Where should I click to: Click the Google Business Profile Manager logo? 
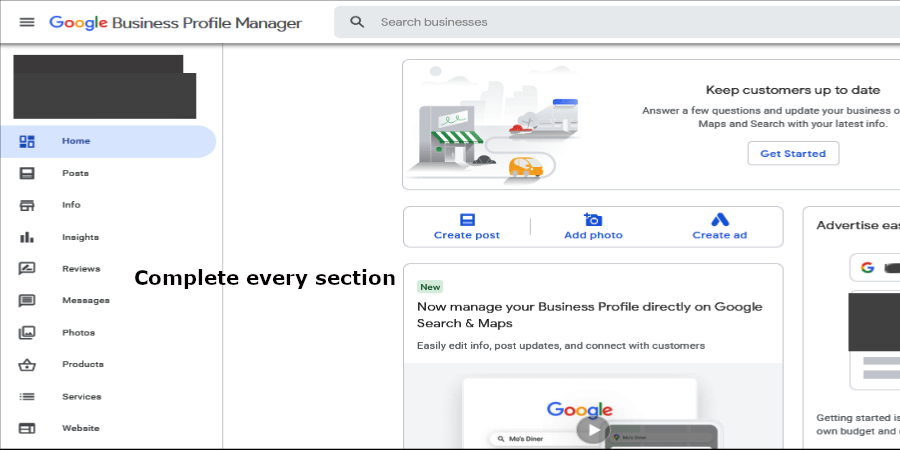[x=176, y=23]
